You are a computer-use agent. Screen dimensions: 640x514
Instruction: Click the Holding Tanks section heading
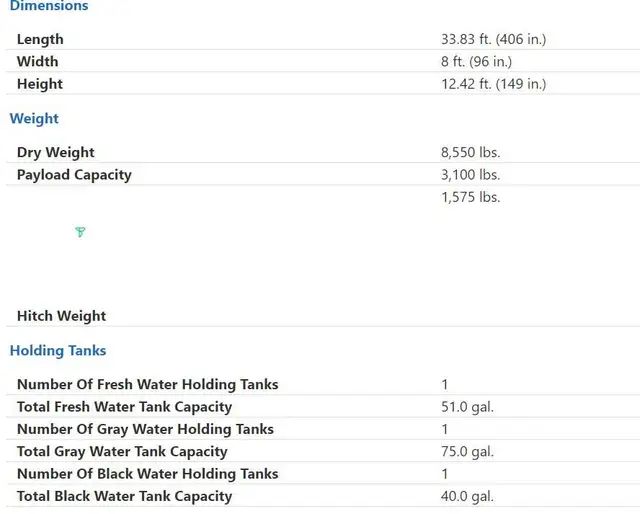click(58, 350)
